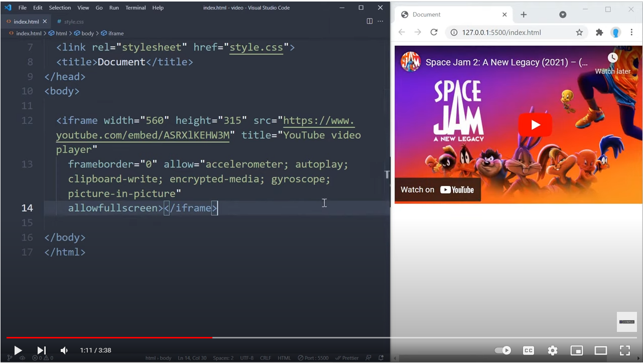Click channel watermark in video corner
The image size is (643, 364).
[626, 322]
